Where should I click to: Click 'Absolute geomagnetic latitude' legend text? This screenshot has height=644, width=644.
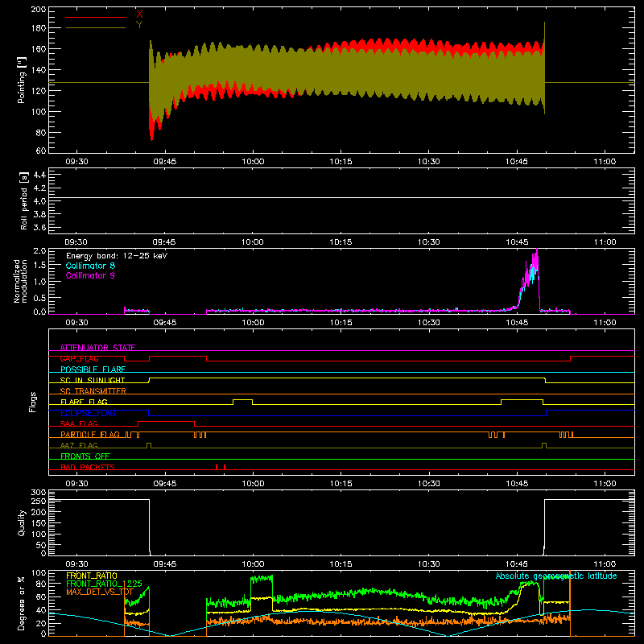pos(556,576)
